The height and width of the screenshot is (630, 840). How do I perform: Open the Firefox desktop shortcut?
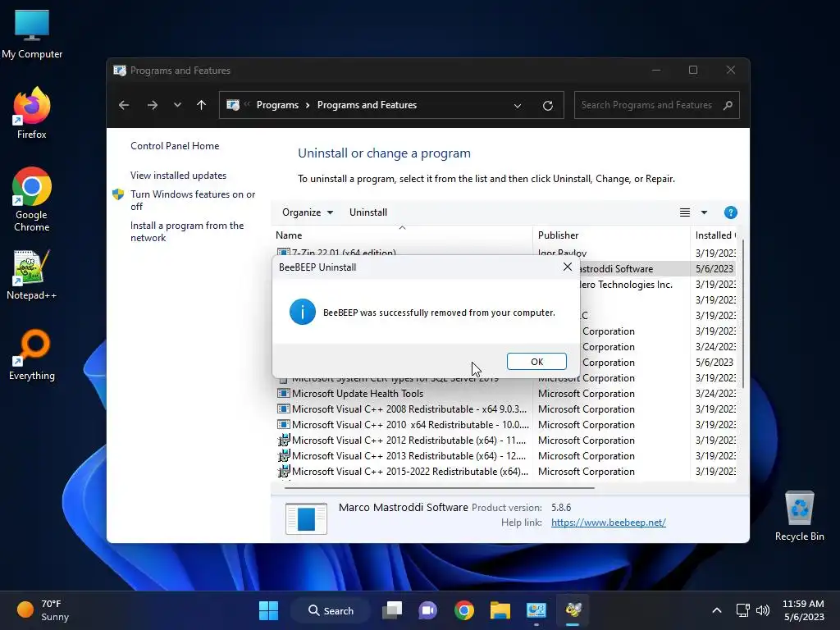tap(32, 113)
